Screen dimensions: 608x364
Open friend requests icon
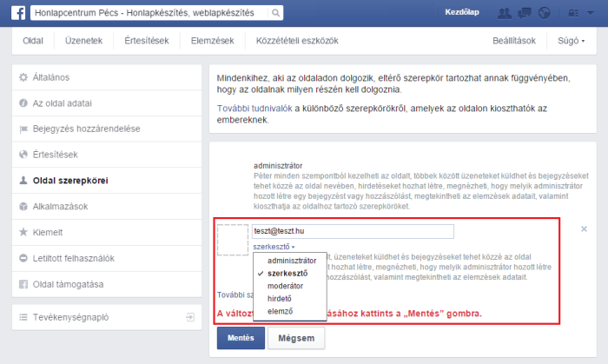pyautogui.click(x=504, y=13)
